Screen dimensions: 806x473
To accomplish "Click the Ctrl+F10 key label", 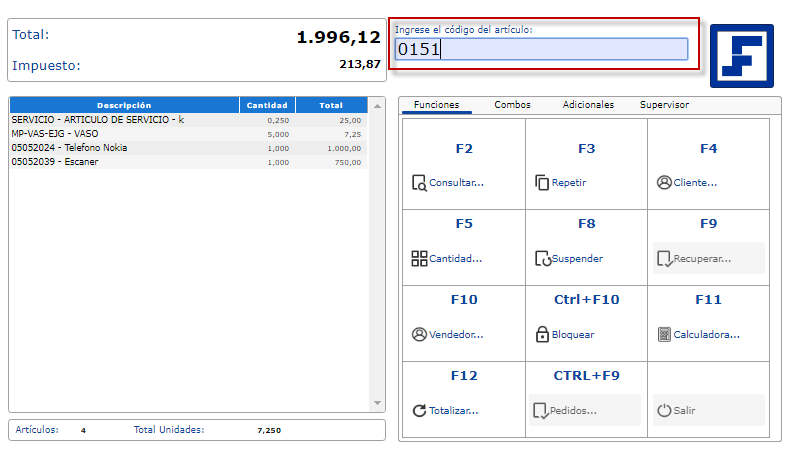I will [587, 300].
